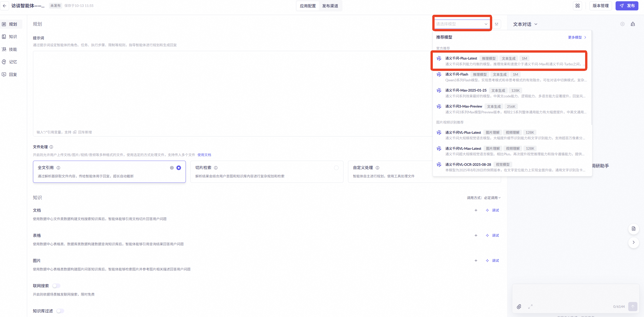Open the 请选择模型 dropdown
The image size is (644, 317).
[462, 24]
